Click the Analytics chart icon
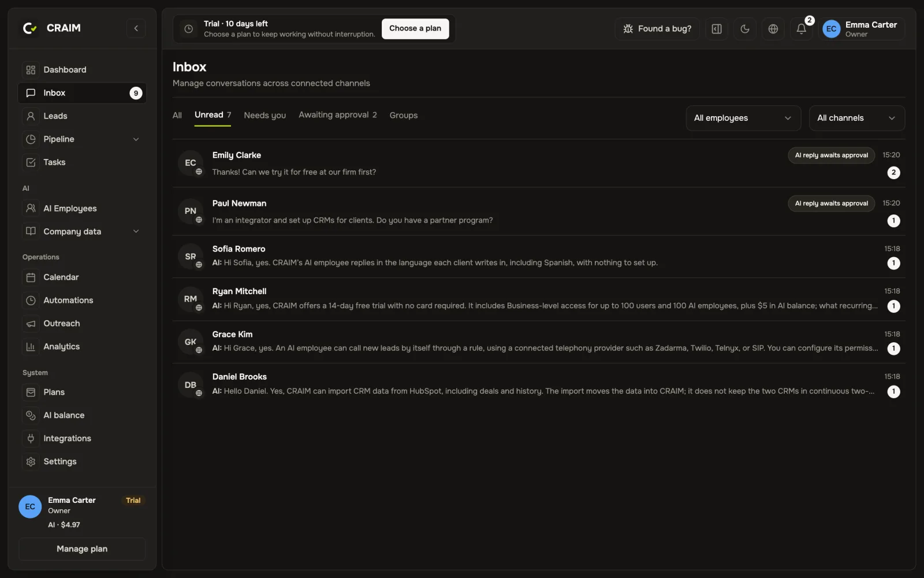The width and height of the screenshot is (924, 578). (31, 347)
